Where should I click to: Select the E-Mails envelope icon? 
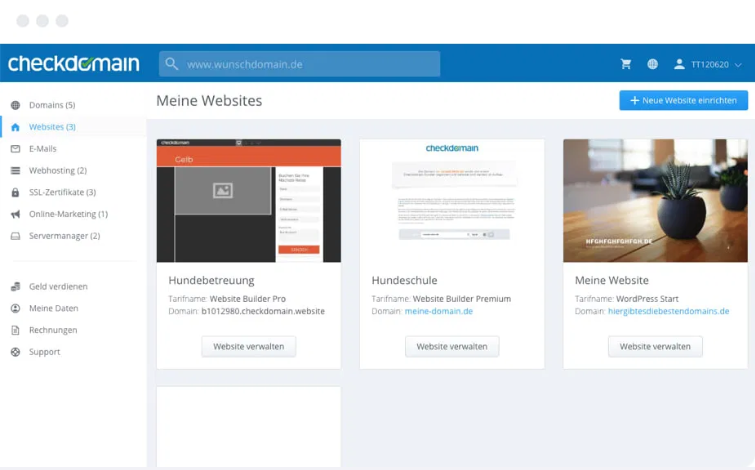15,149
